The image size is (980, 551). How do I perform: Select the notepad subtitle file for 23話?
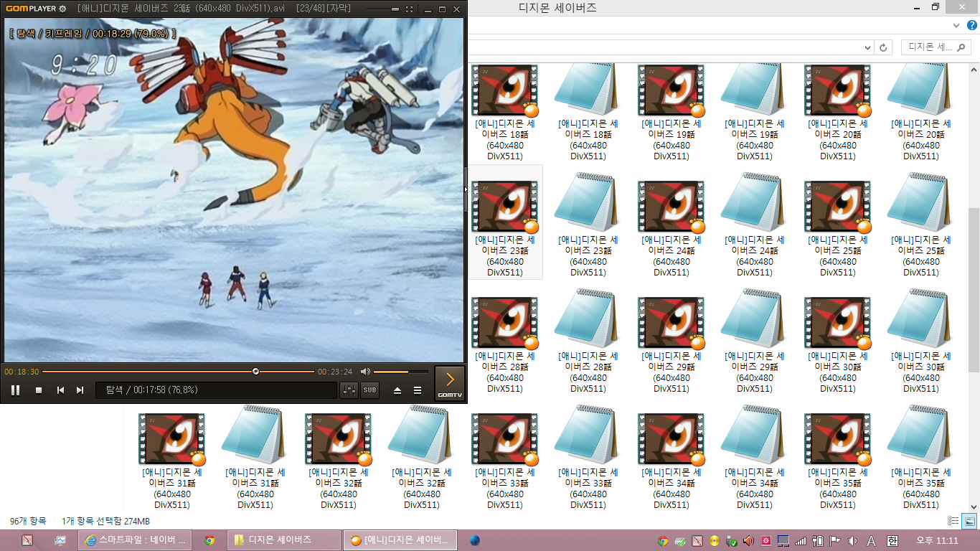588,224
